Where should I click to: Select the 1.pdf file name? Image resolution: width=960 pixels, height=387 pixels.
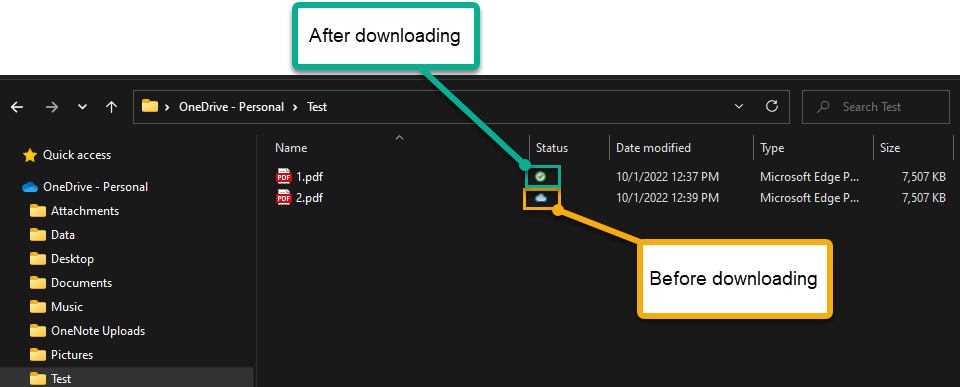tap(309, 177)
